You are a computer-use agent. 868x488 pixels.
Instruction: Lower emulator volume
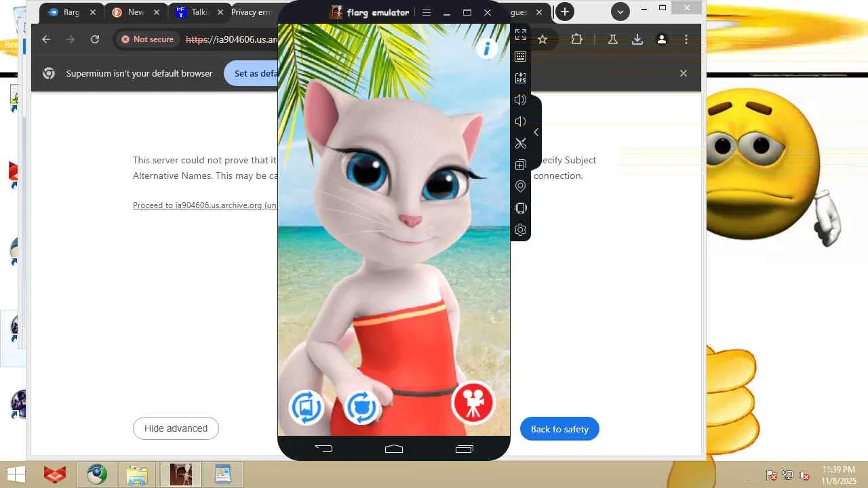pos(521,121)
